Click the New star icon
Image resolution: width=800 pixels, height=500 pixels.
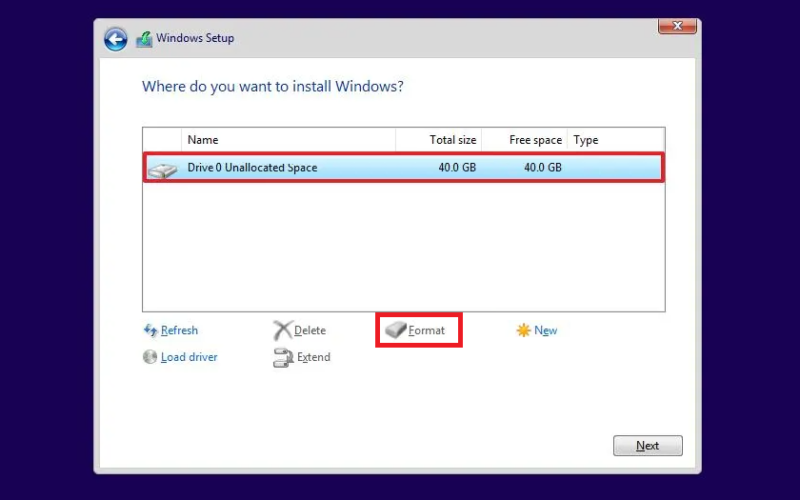523,331
